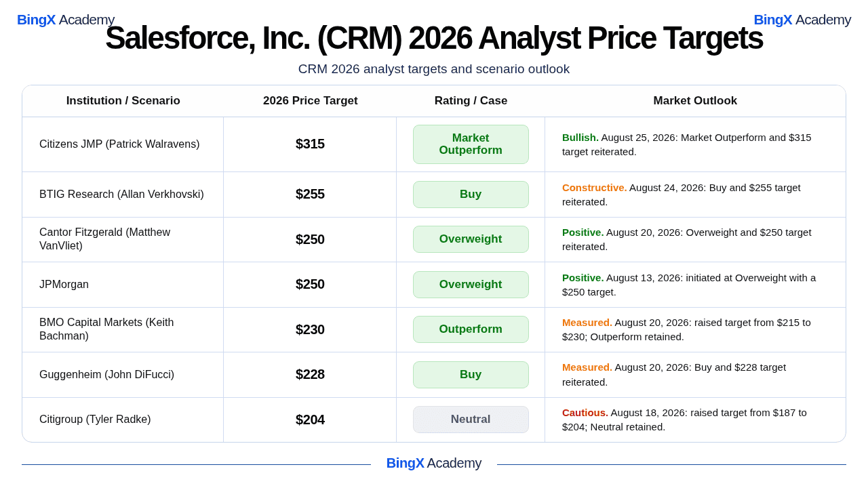The image size is (868, 488).
Task: Select the Market Outperform rating badge
Action: 471,144
